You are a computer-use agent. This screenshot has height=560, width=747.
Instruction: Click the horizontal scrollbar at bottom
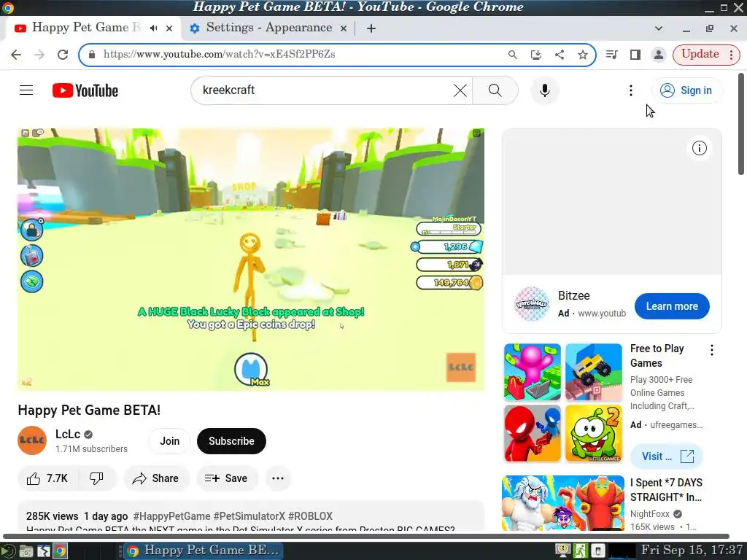pos(366,536)
